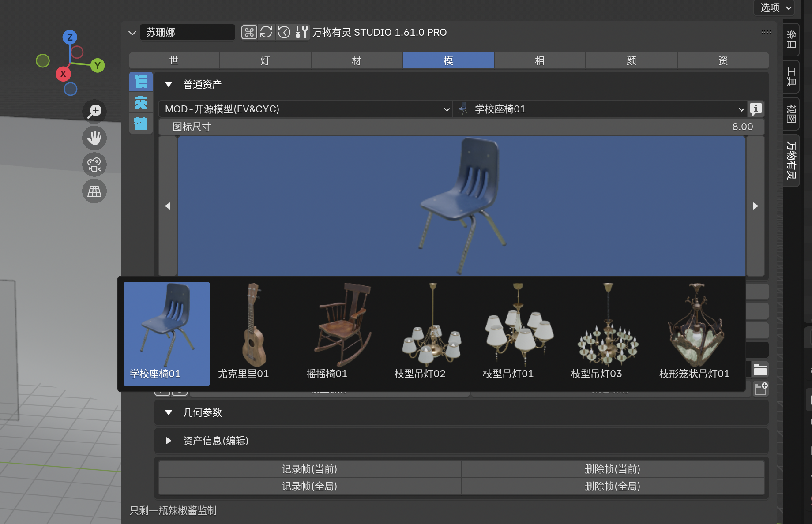Click 删除帧(当前) button
The height and width of the screenshot is (524, 812).
613,469
